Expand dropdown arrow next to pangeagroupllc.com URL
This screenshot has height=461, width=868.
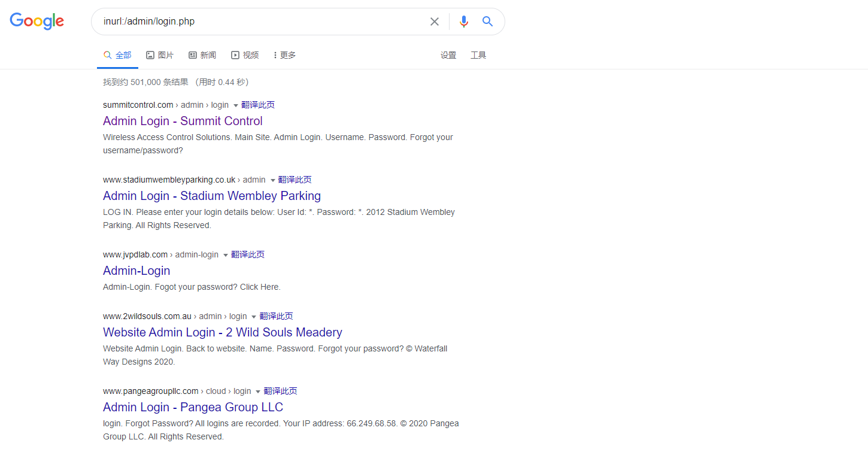point(258,392)
